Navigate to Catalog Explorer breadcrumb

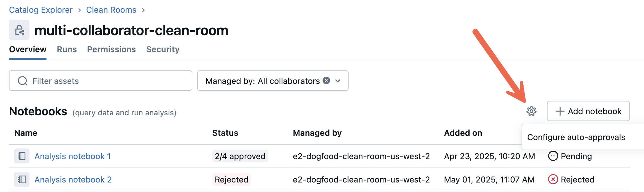pos(41,10)
